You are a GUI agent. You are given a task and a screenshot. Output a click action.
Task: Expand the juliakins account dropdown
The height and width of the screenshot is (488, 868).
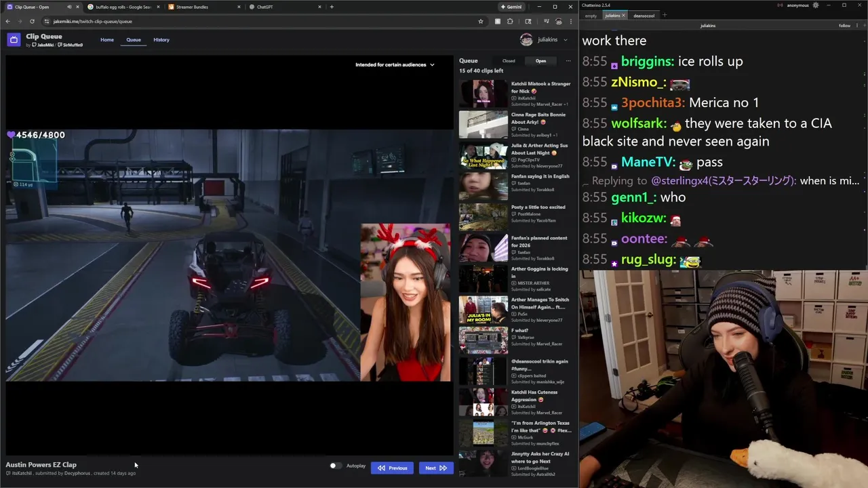point(566,39)
